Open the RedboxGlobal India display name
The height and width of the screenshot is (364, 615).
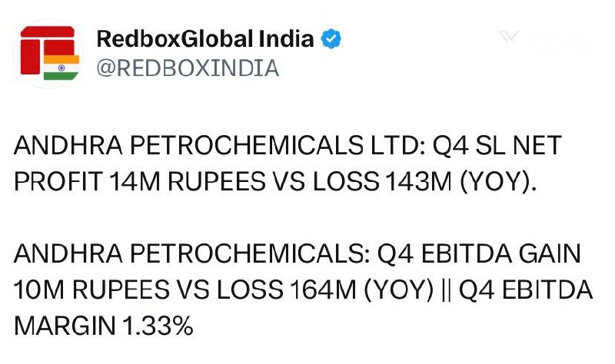(205, 39)
